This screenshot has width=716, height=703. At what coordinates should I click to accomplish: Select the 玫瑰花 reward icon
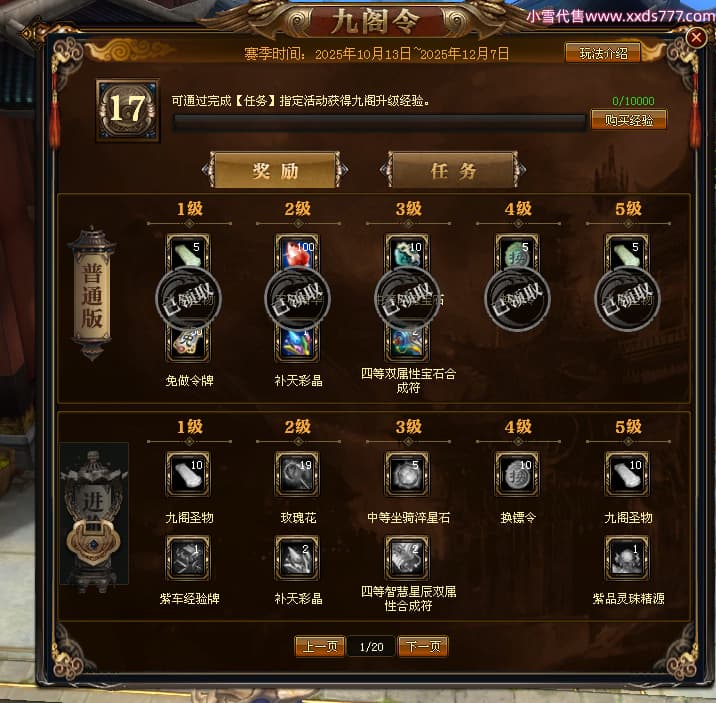coord(297,474)
